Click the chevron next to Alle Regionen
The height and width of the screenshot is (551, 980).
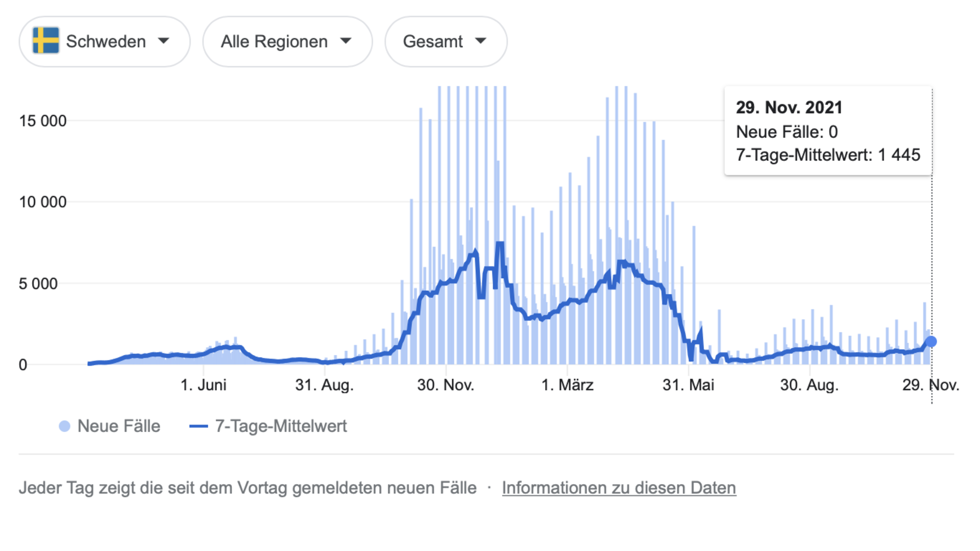pyautogui.click(x=346, y=41)
